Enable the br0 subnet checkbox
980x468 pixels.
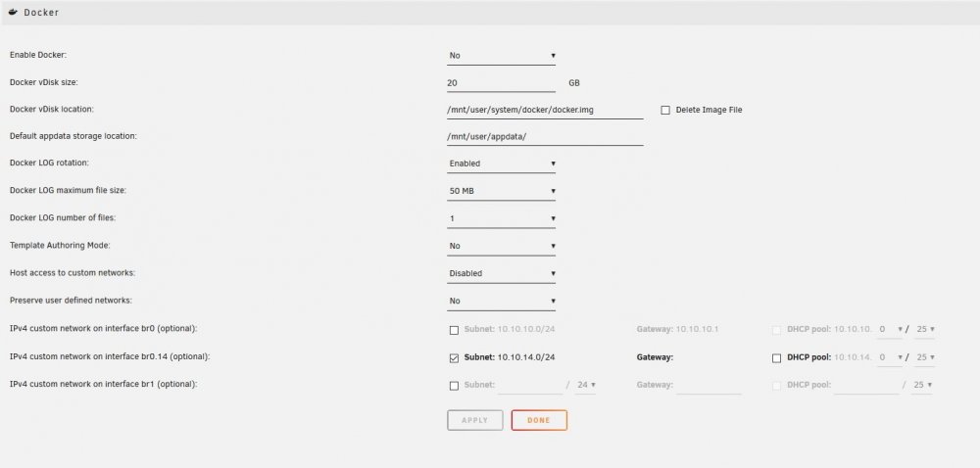(x=455, y=330)
